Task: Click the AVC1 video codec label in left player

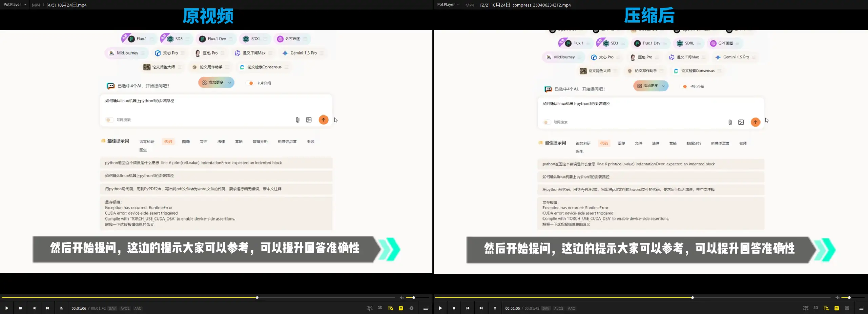Action: [125, 308]
